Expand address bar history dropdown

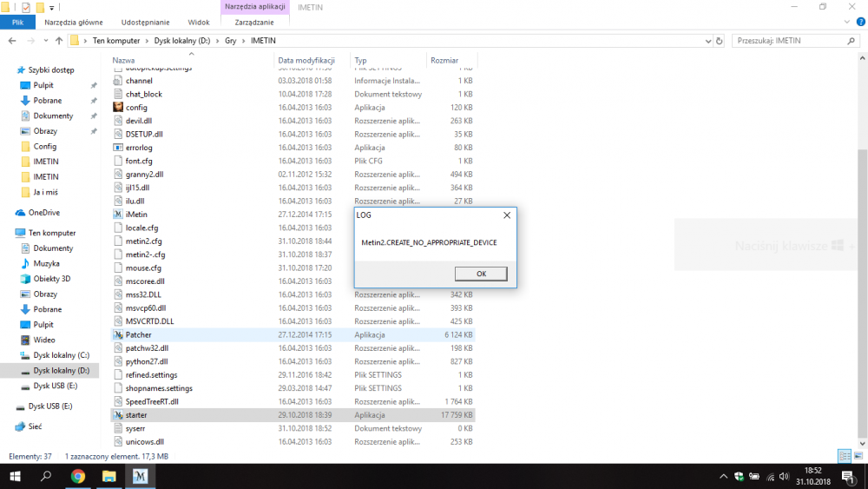click(708, 41)
